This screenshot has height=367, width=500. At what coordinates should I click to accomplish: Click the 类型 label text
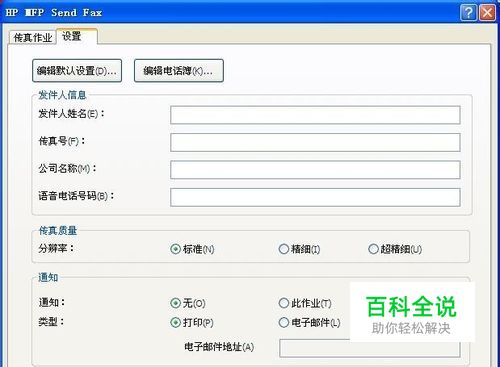click(51, 322)
